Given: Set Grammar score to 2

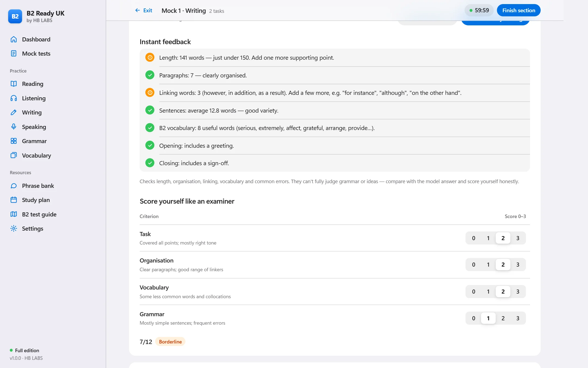Looking at the screenshot, I should coord(503,318).
